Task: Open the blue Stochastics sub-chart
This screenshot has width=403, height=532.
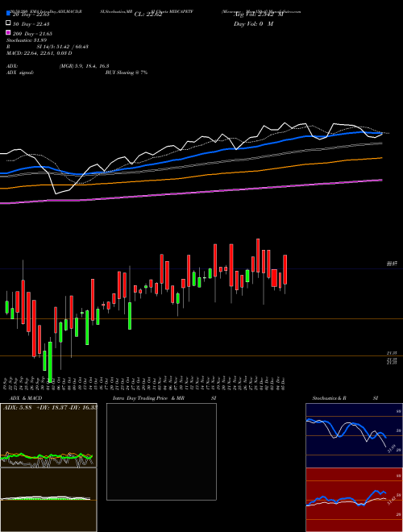Action: coord(354,435)
